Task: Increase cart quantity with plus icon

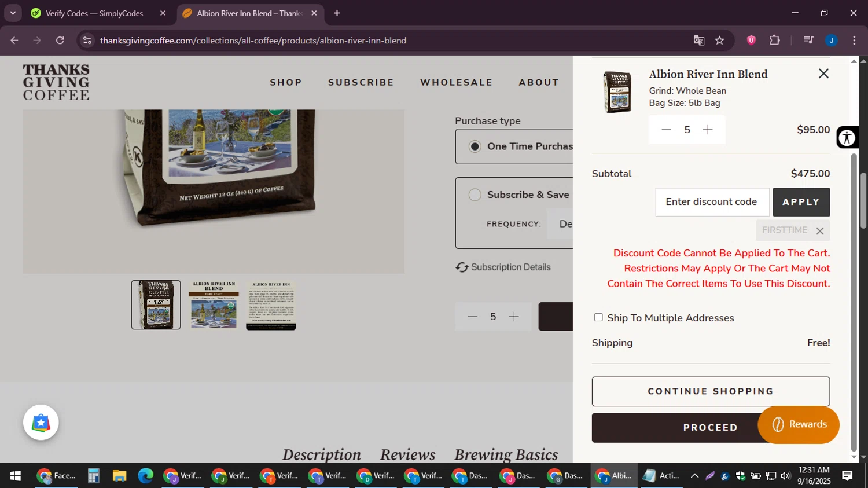Action: [x=708, y=130]
